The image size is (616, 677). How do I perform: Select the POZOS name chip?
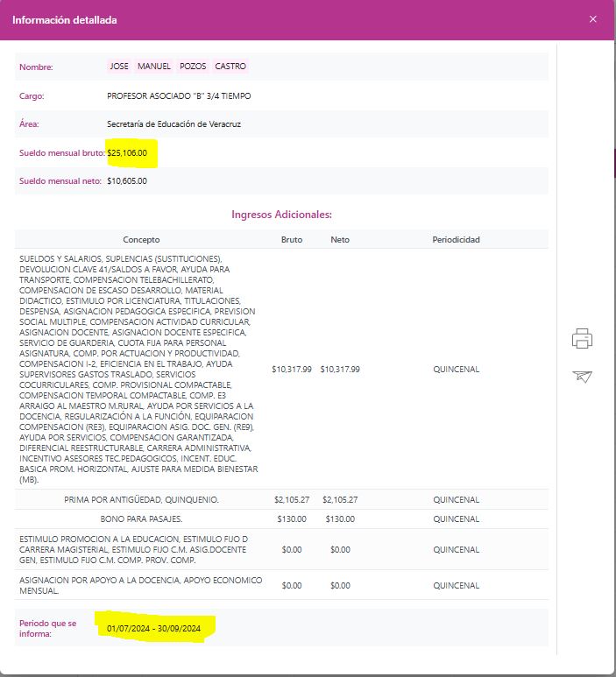[193, 67]
